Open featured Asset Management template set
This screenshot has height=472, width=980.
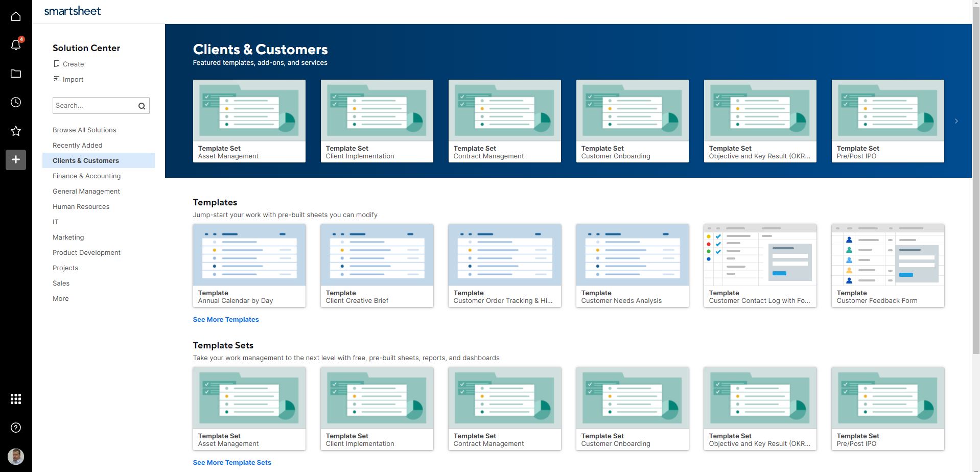tap(249, 121)
